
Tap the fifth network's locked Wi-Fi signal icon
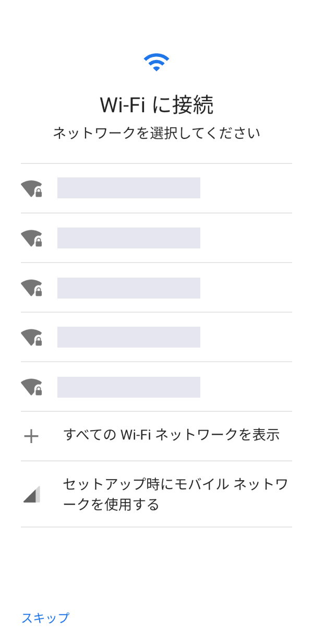click(x=31, y=386)
